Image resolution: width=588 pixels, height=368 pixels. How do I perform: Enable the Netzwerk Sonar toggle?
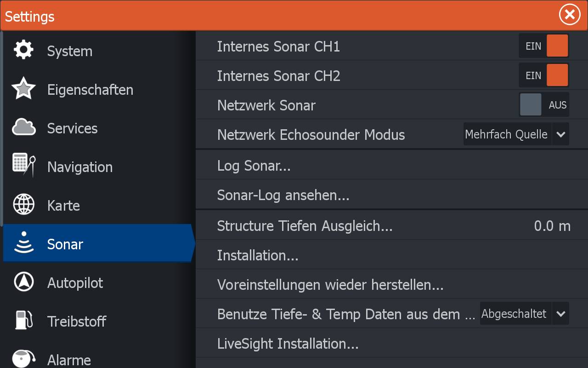point(544,105)
